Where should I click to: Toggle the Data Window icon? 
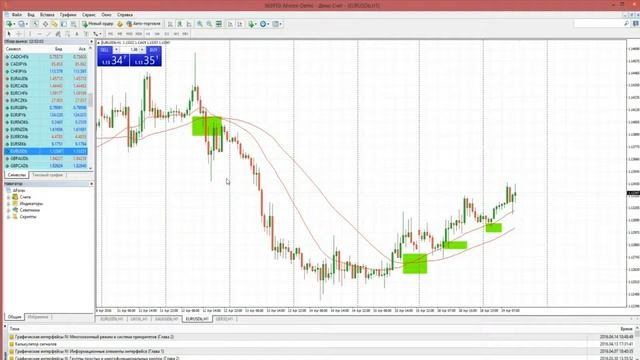pyautogui.click(x=45, y=24)
